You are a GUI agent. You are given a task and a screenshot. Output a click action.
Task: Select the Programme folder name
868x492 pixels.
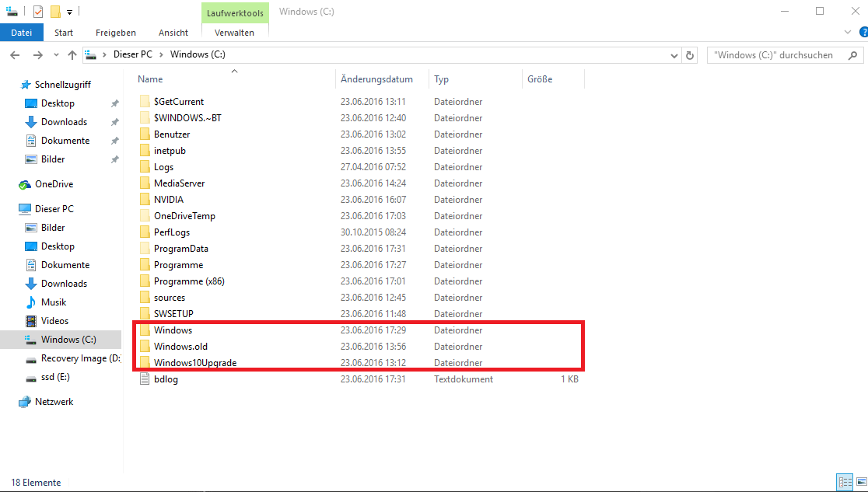coord(178,265)
